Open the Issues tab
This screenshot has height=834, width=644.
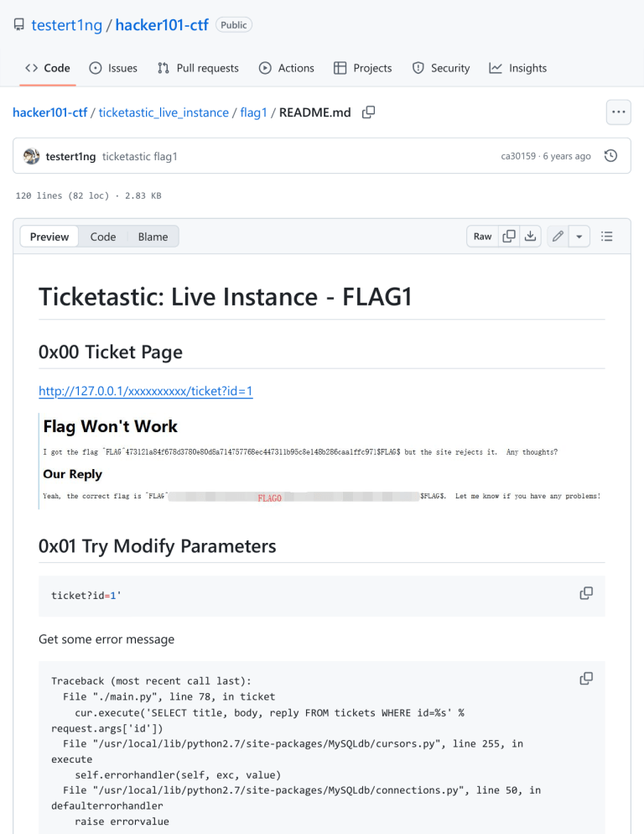(113, 68)
